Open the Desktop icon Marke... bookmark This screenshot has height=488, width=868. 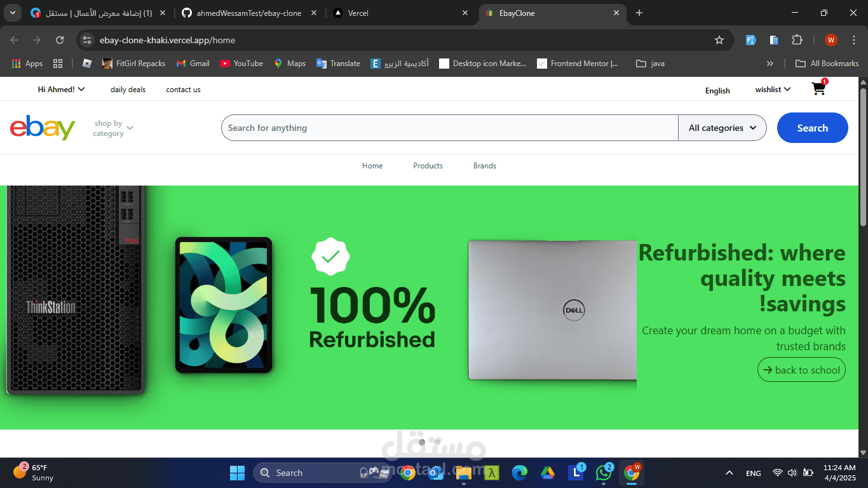483,64
